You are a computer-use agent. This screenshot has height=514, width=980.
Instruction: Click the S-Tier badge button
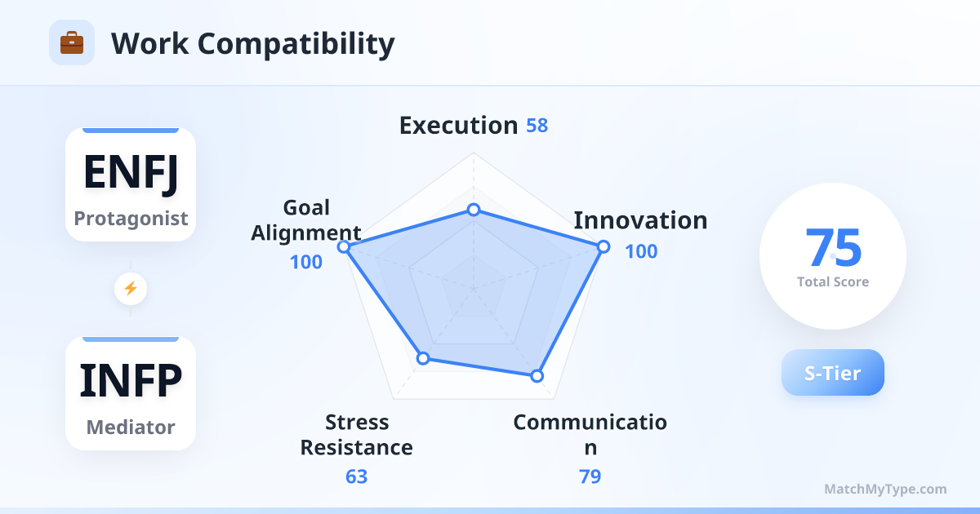click(832, 373)
